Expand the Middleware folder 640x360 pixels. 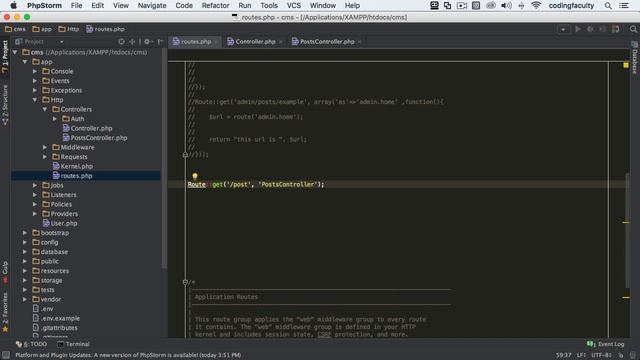pyautogui.click(x=45, y=147)
